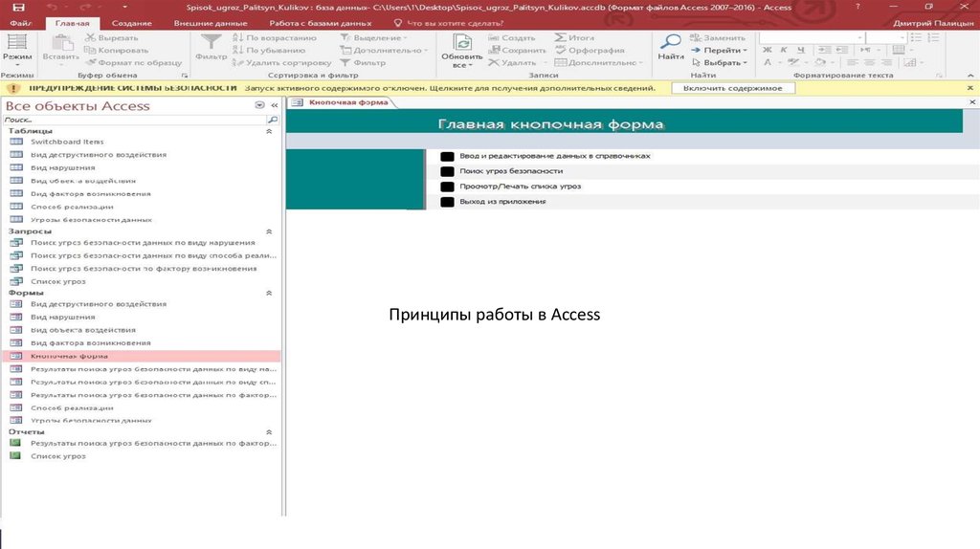Click the Найти binoculars icon
This screenshot has height=549, width=980.
[672, 44]
